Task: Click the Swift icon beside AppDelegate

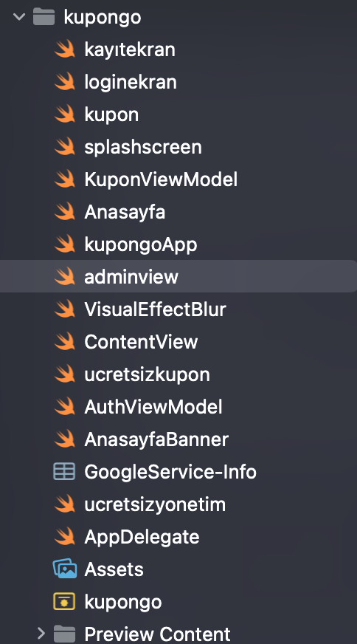Action: click(64, 536)
